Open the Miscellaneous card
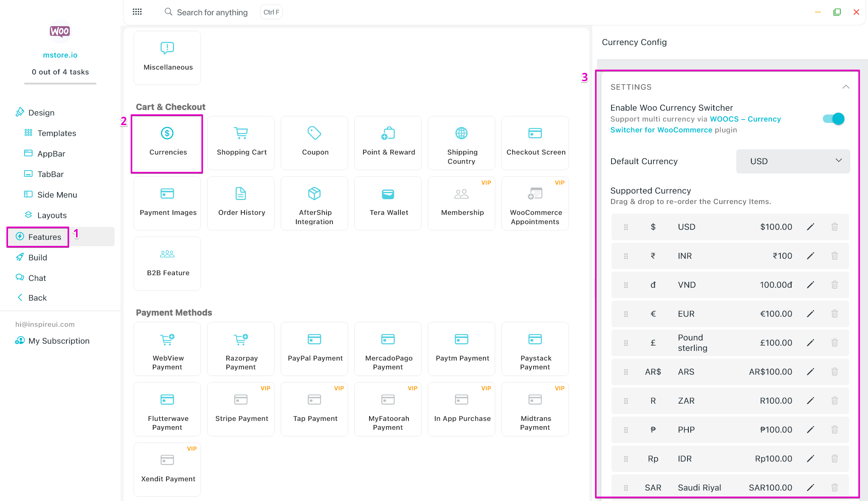868x501 pixels. click(x=167, y=58)
